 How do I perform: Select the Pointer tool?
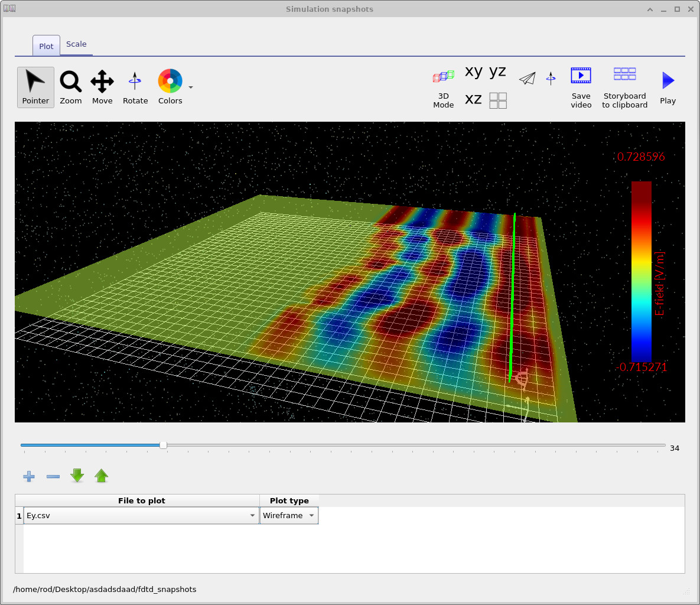tap(35, 87)
